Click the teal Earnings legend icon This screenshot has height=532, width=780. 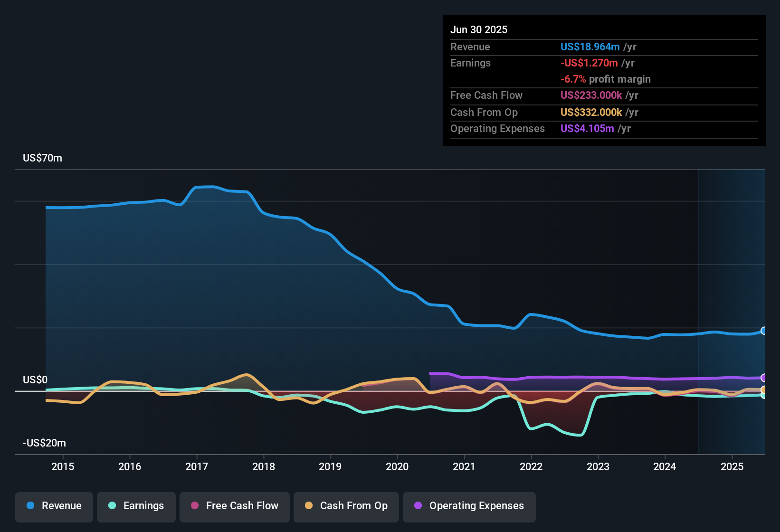pyautogui.click(x=112, y=506)
